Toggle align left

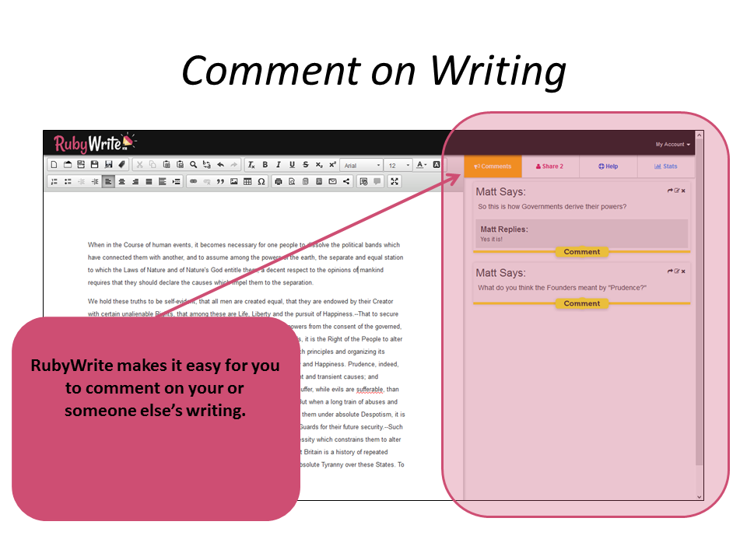click(x=108, y=181)
